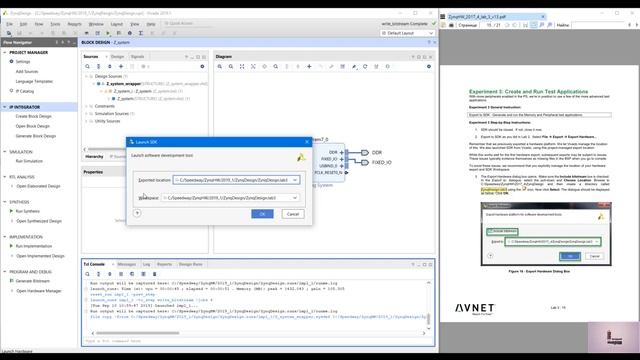Open the File menu in Vivado
640x360 pixels.
tap(9, 24)
